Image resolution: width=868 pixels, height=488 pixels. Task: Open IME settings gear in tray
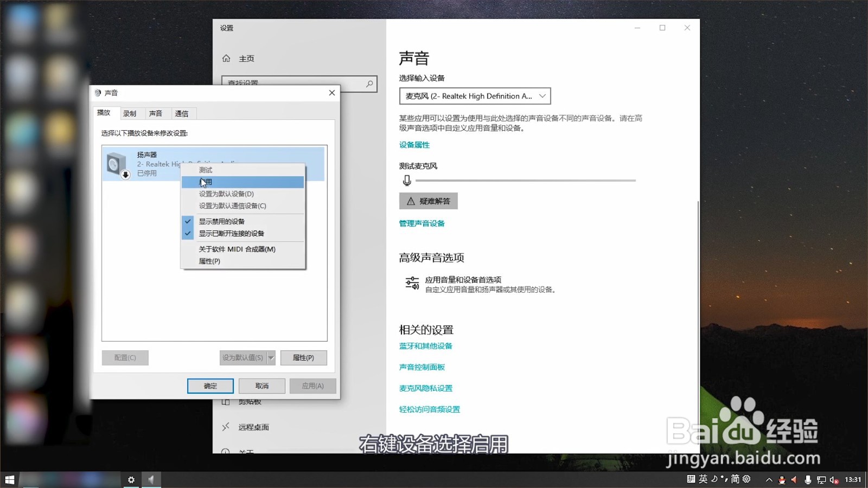(746, 479)
